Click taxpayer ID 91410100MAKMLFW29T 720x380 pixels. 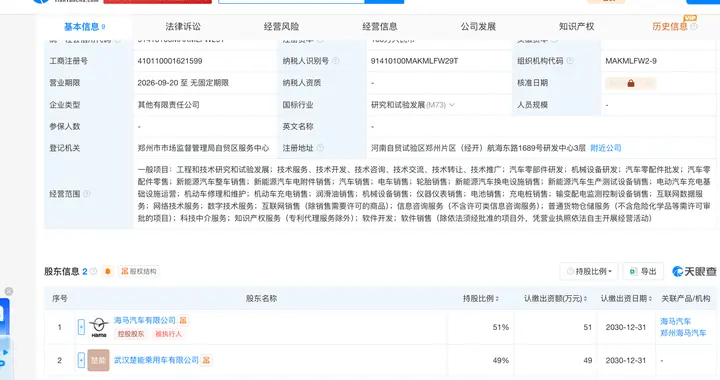(x=415, y=61)
